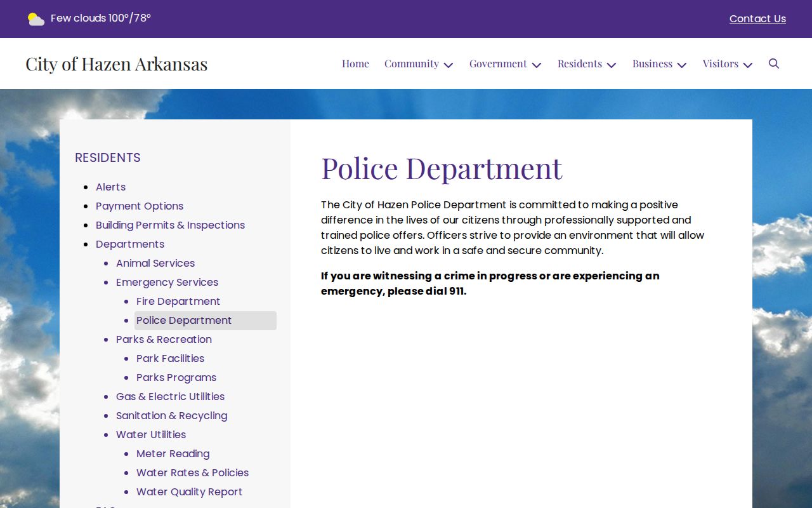Open the Residents menu label
Image resolution: width=812 pixels, height=508 pixels.
tap(580, 63)
